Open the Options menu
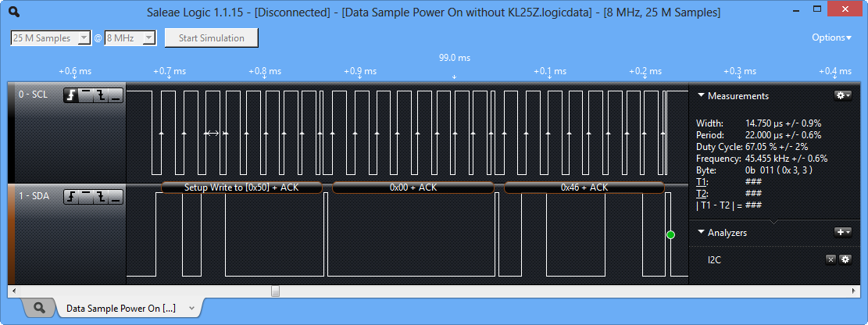This screenshot has height=325, width=868. (x=832, y=37)
